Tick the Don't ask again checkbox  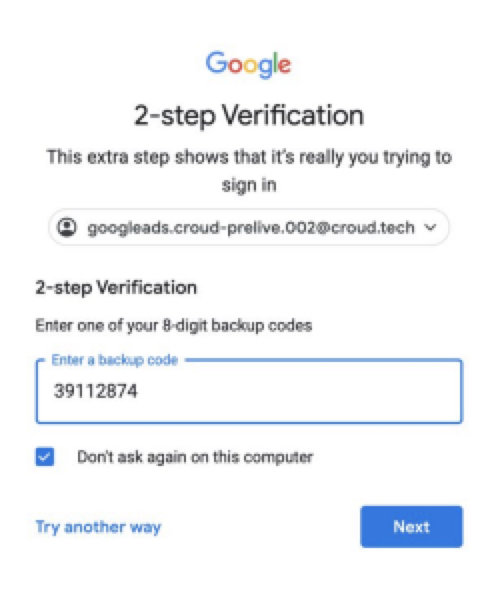[x=45, y=457]
